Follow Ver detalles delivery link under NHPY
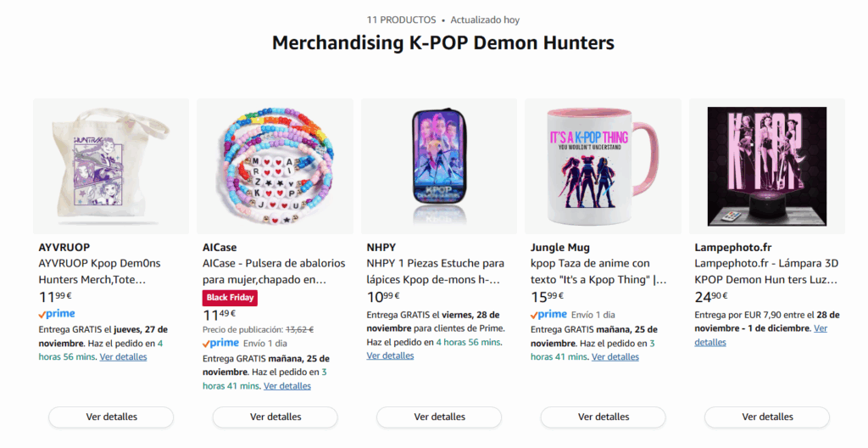This screenshot has width=868, height=448. click(x=390, y=356)
